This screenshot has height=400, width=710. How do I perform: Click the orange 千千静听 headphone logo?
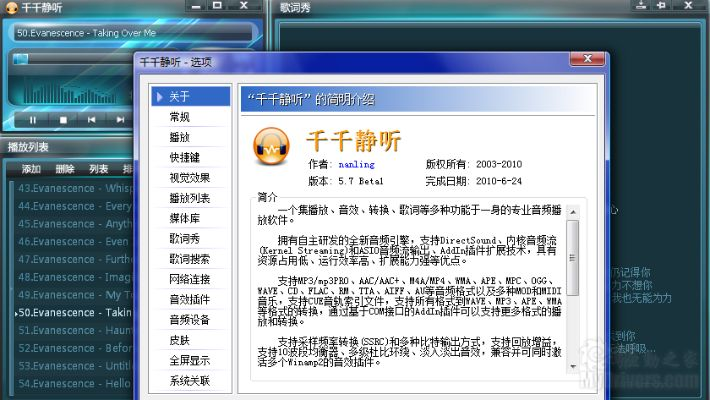click(x=267, y=148)
